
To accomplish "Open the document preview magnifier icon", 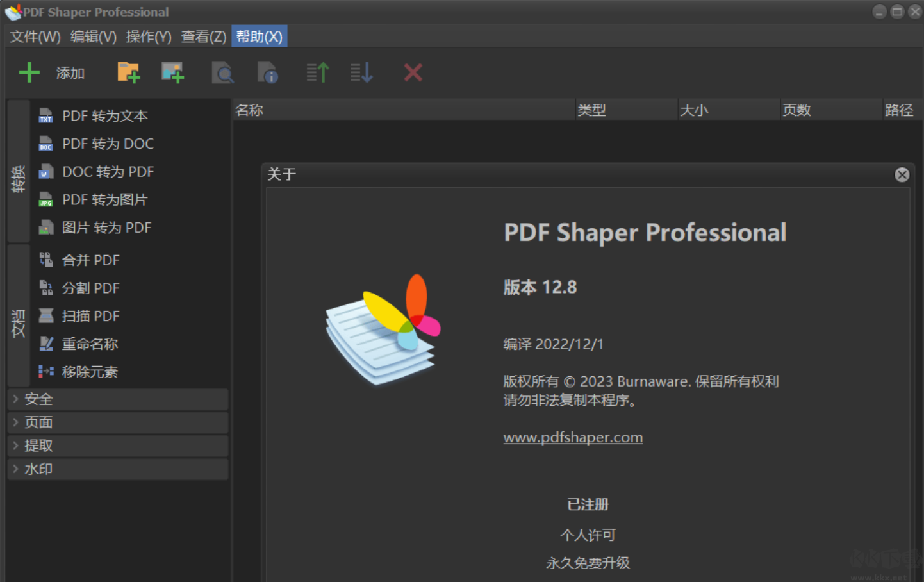I will pyautogui.click(x=222, y=72).
